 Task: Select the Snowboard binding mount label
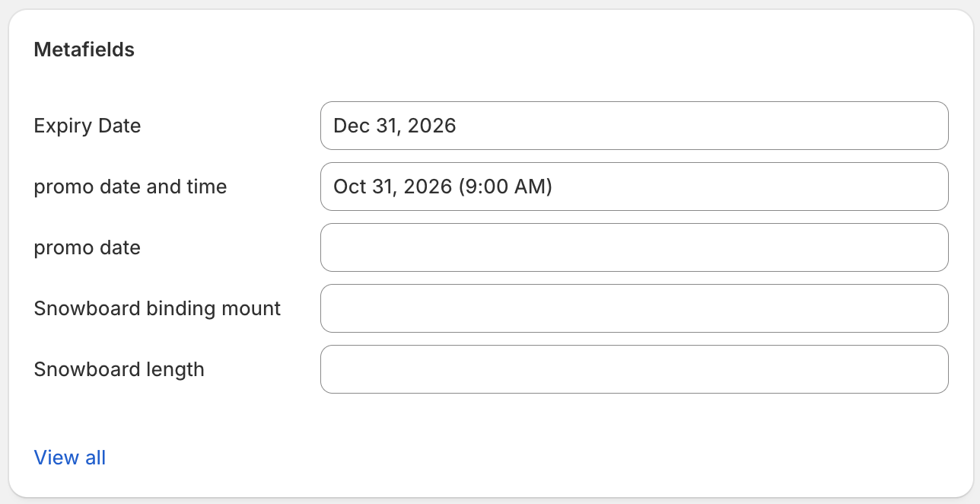pos(157,308)
